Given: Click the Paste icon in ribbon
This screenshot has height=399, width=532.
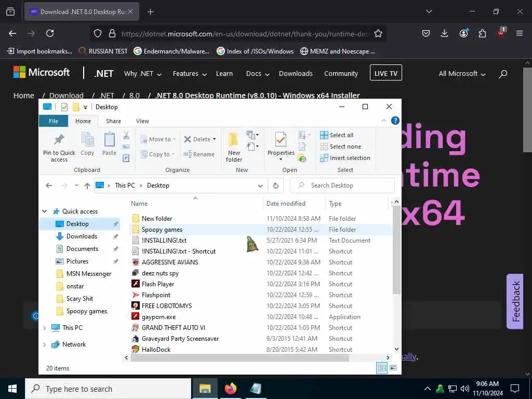Looking at the screenshot, I should click(x=109, y=140).
